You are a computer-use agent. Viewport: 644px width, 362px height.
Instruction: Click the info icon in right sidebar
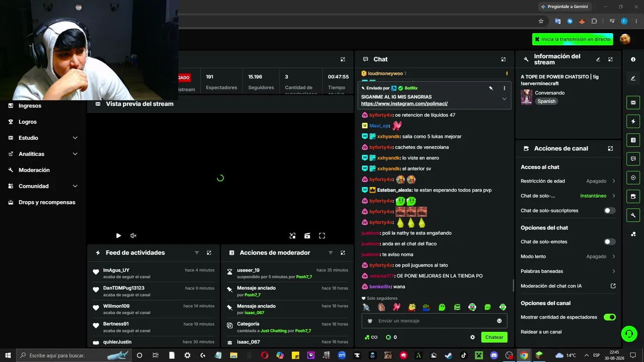pyautogui.click(x=633, y=59)
